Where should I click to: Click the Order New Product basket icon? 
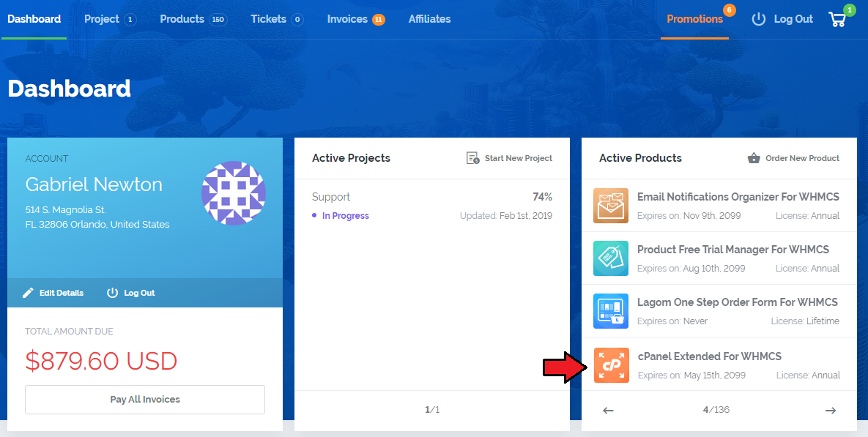(754, 158)
